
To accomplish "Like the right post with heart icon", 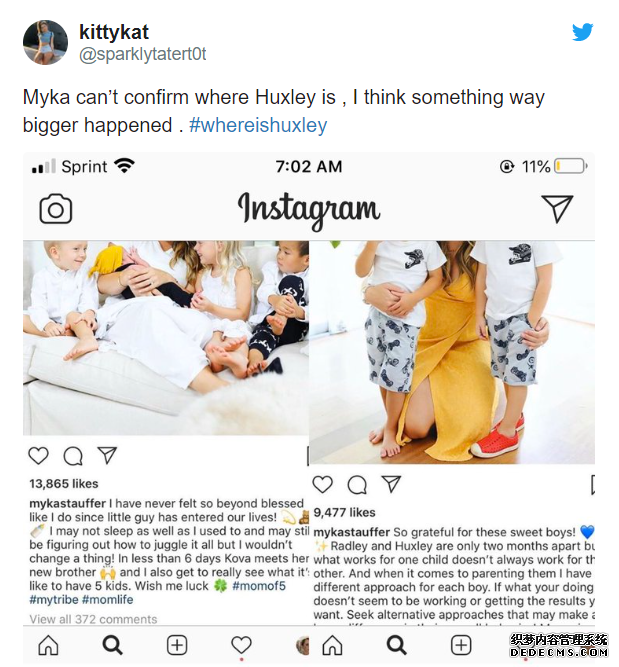I will click(x=322, y=484).
